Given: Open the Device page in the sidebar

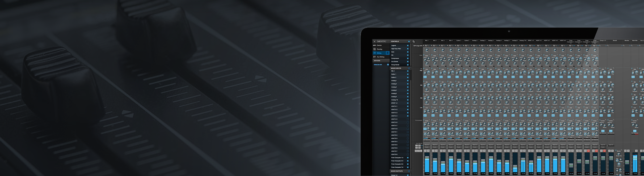Looking at the screenshot, I should tap(379, 45).
